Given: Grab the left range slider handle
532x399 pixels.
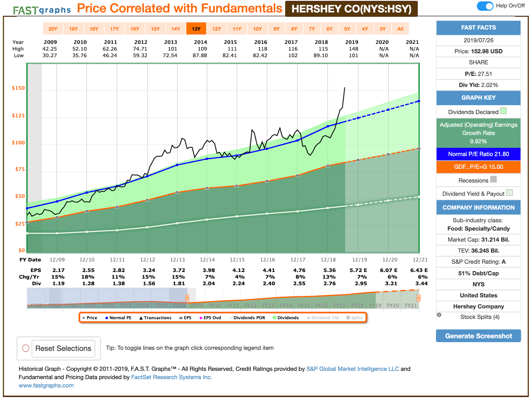Looking at the screenshot, I should [x=187, y=298].
